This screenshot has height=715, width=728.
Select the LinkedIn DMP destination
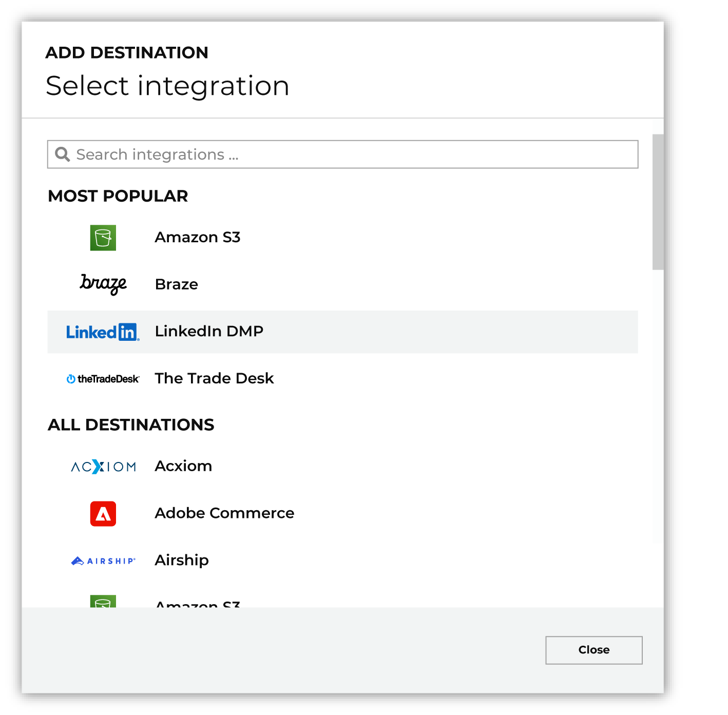tap(342, 332)
